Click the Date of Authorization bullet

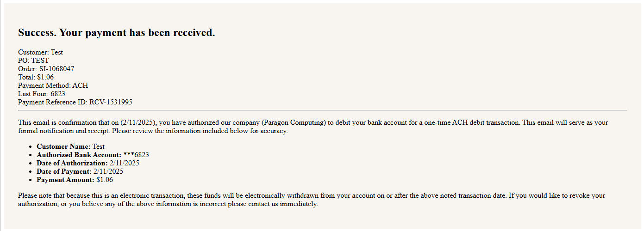[88, 163]
